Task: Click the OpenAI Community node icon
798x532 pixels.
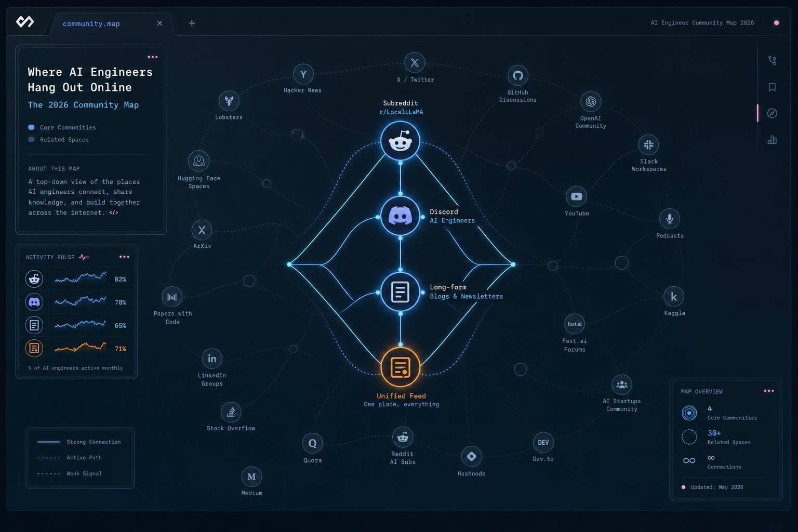Action: pos(591,101)
